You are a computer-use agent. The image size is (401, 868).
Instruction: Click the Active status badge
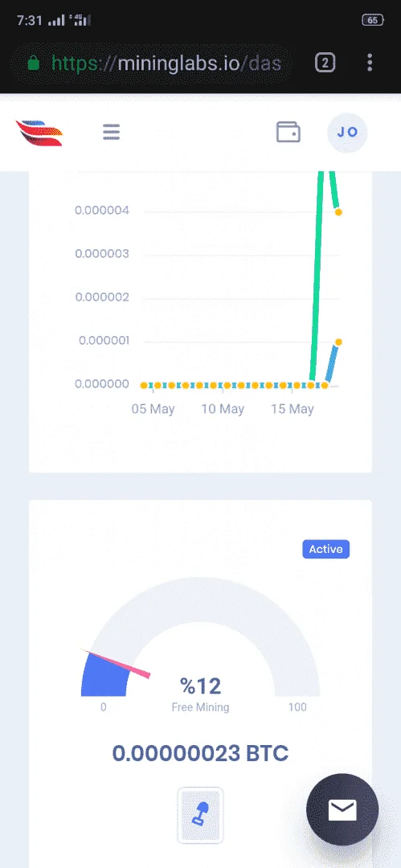click(x=326, y=549)
